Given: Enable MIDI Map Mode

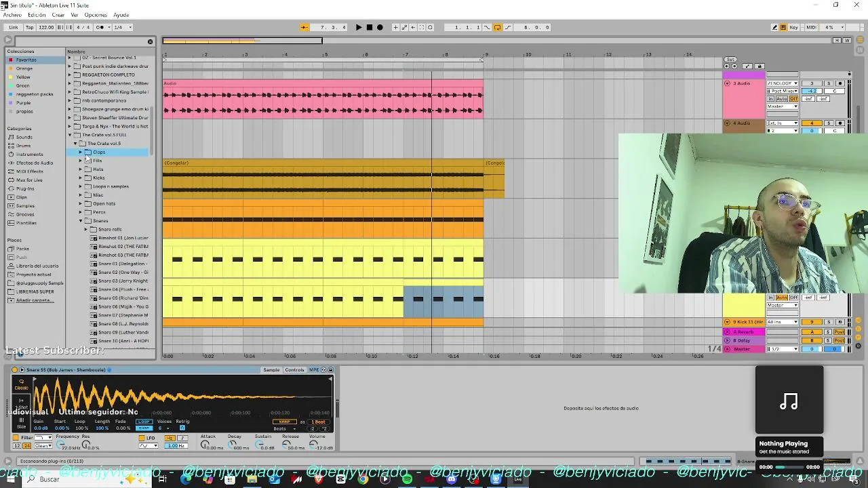Looking at the screenshot, I should pos(811,27).
